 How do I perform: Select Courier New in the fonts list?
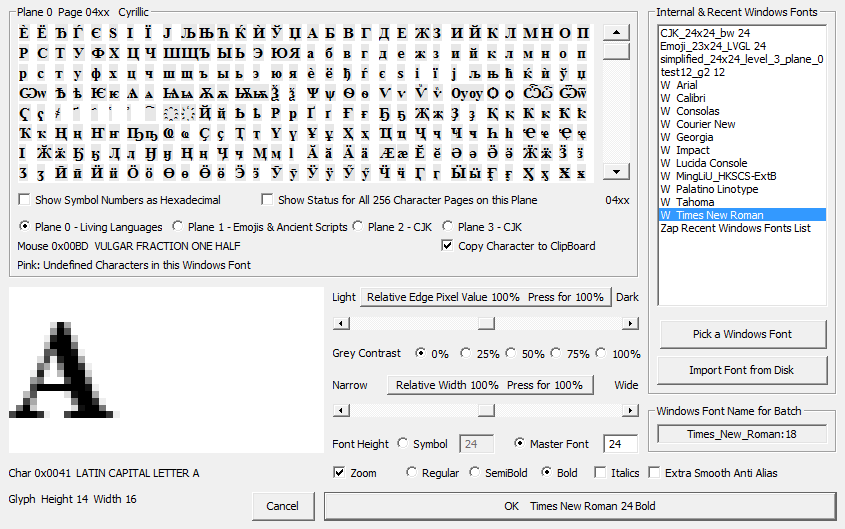point(743,124)
